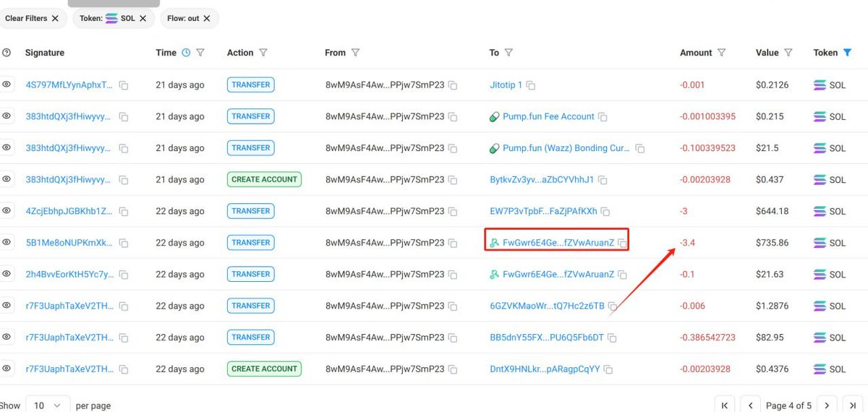Viewport: 868px width, 412px height.
Task: Open Token column filter
Action: click(848, 53)
